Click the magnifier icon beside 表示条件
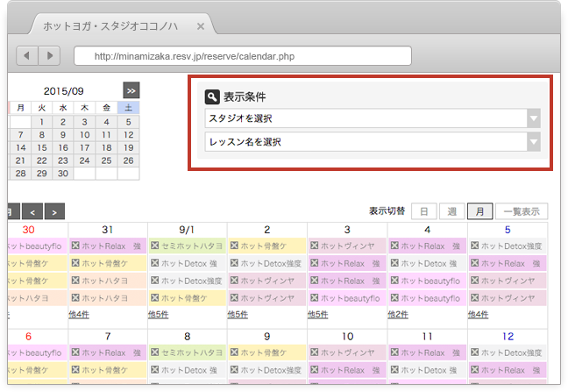568x392 pixels. tap(211, 97)
